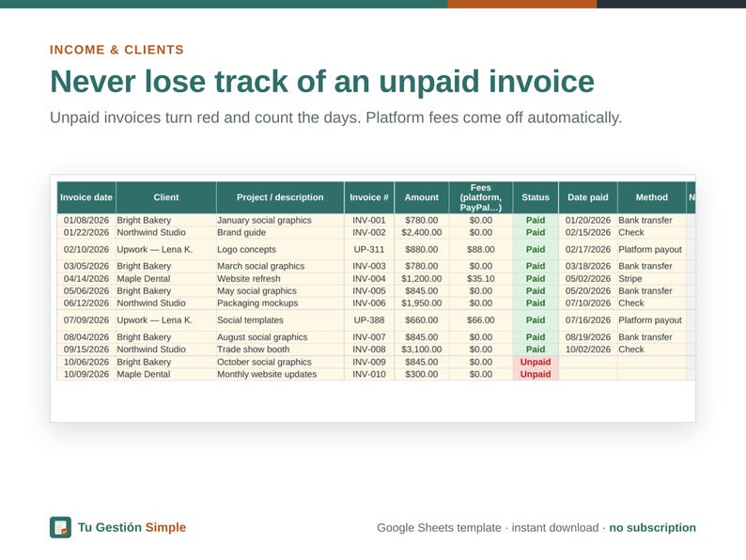Screen dimensions: 746x560
Task: Select the 'Invoice #' column header
Action: pos(369,197)
